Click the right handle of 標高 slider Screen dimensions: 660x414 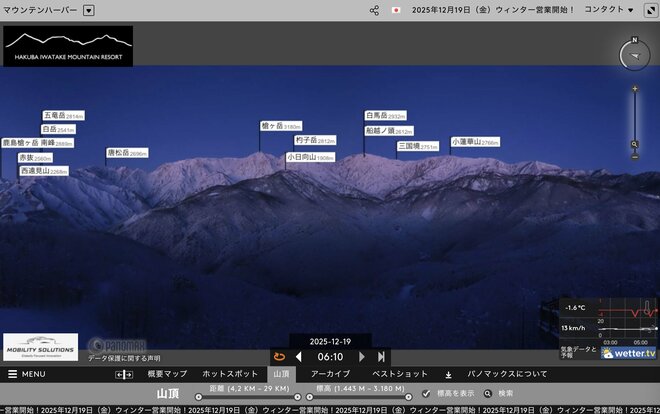pyautogui.click(x=408, y=397)
